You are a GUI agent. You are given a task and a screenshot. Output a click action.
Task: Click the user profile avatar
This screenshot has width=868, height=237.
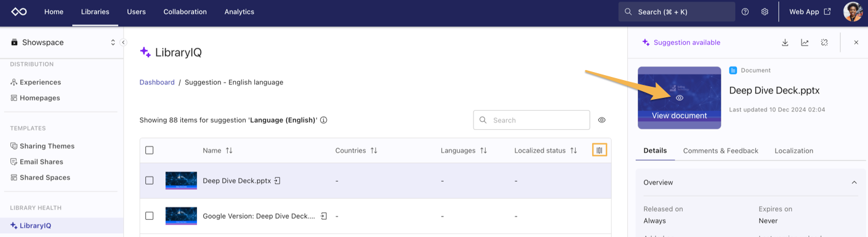point(853,12)
